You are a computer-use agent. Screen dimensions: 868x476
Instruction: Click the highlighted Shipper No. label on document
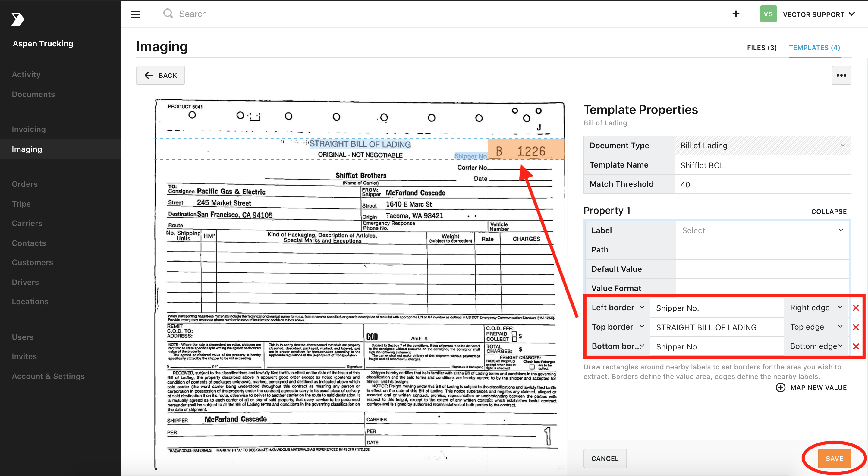pyautogui.click(x=471, y=156)
